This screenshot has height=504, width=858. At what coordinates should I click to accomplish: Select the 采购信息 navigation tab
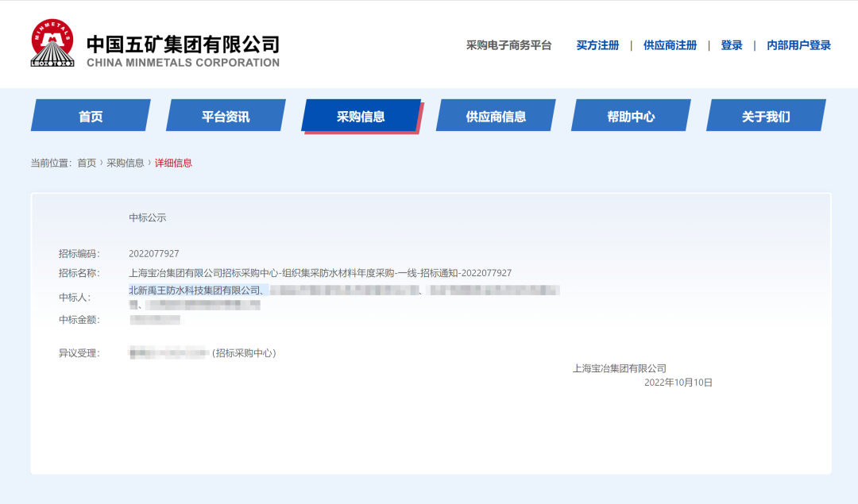click(x=361, y=115)
